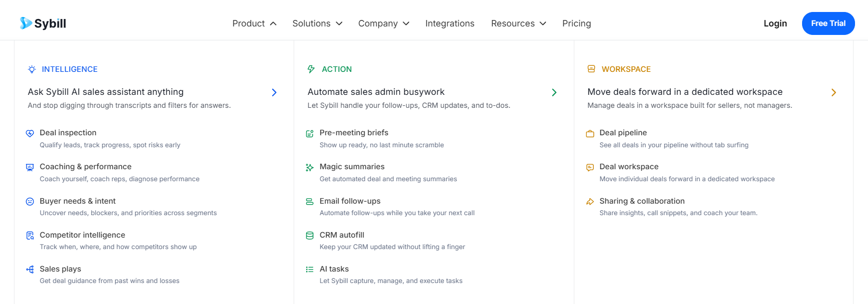Click the Deal workspace chat icon
Screen dimensions: 868x304
590,167
